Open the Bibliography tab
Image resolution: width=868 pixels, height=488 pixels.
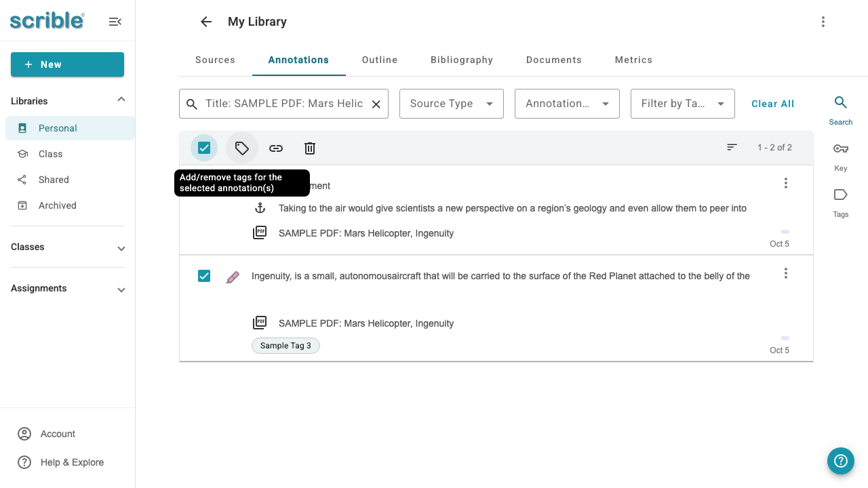[x=462, y=60]
